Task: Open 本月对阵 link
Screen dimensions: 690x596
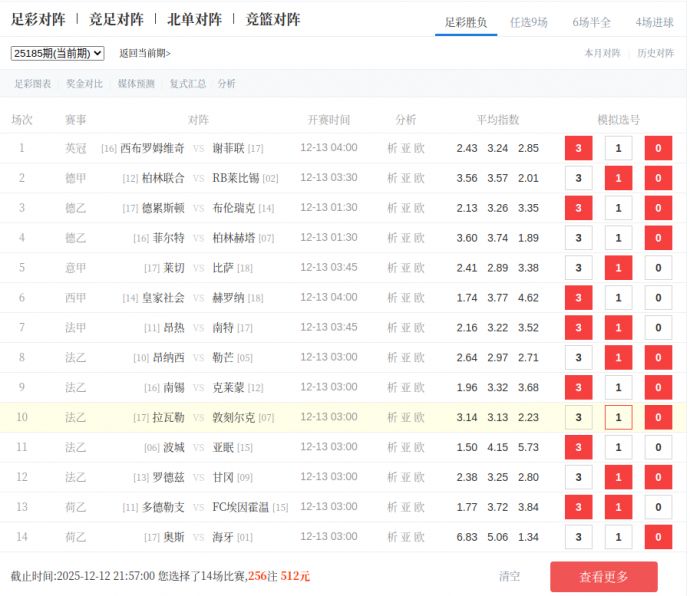Action: (602, 54)
